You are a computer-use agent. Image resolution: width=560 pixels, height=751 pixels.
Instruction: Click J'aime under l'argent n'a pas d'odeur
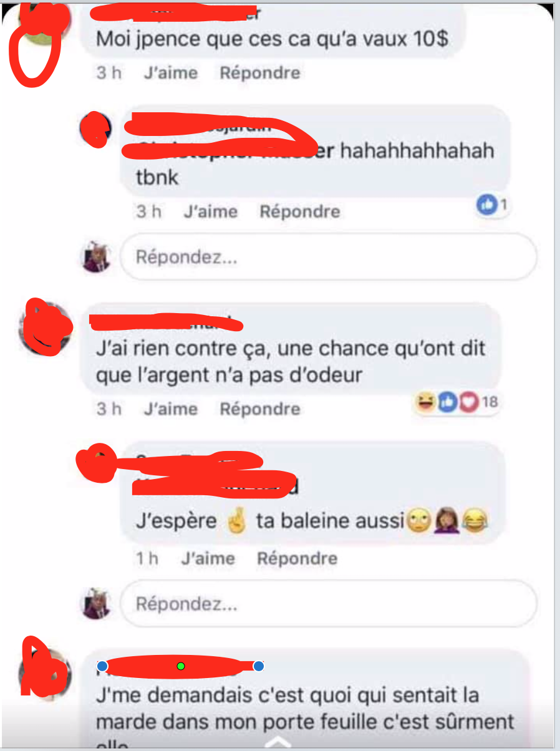(171, 409)
